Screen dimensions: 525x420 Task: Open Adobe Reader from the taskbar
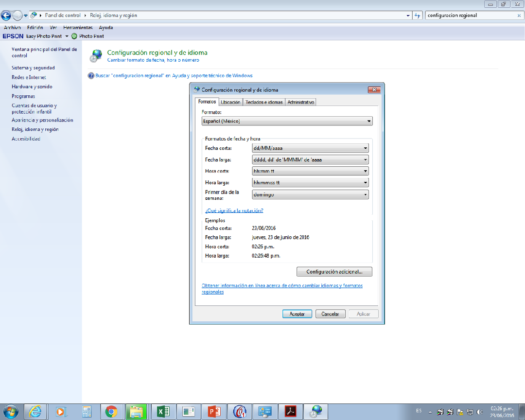coord(290,412)
